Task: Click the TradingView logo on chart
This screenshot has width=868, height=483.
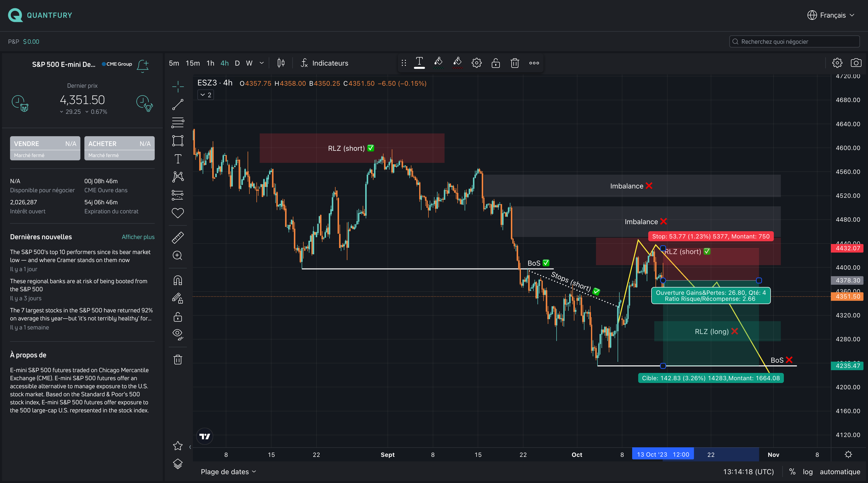Action: (204, 437)
